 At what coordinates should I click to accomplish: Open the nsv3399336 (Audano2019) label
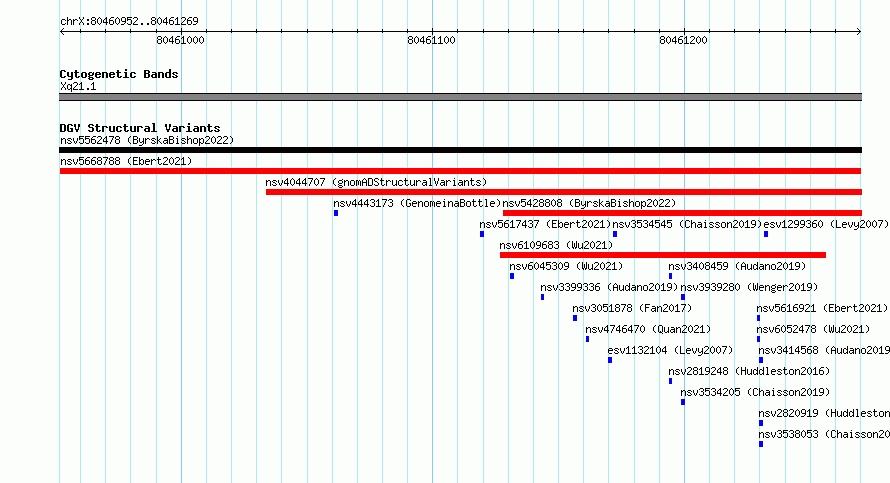pos(609,287)
